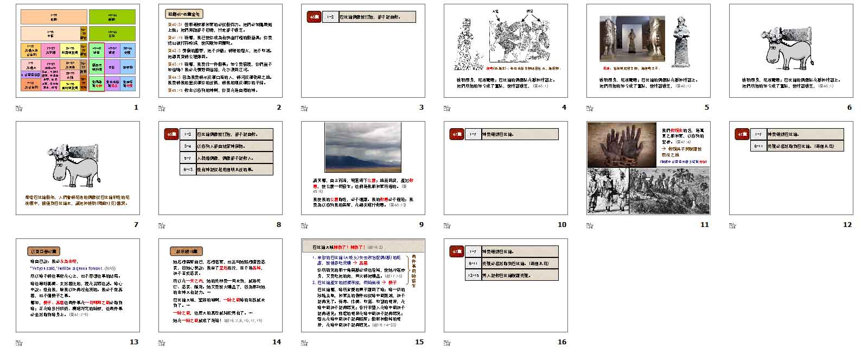Click the transition star icon below slide 8
This screenshot has width=868, height=353.
point(162,225)
